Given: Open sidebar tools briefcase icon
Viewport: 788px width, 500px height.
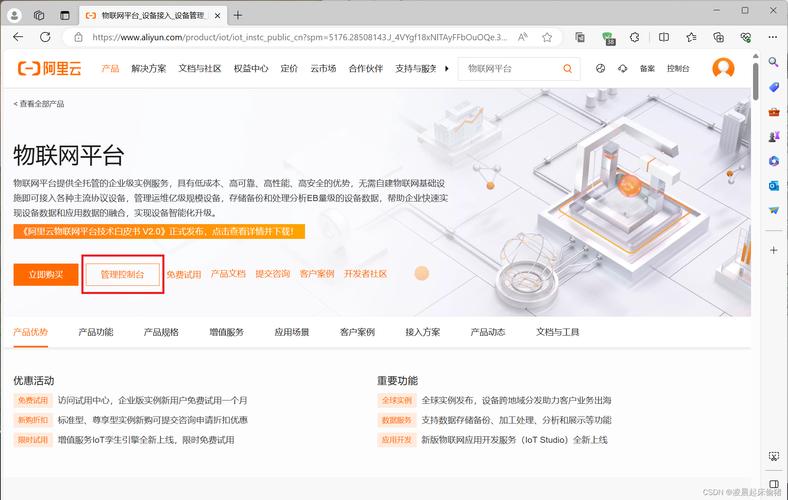Looking at the screenshot, I should 773,112.
